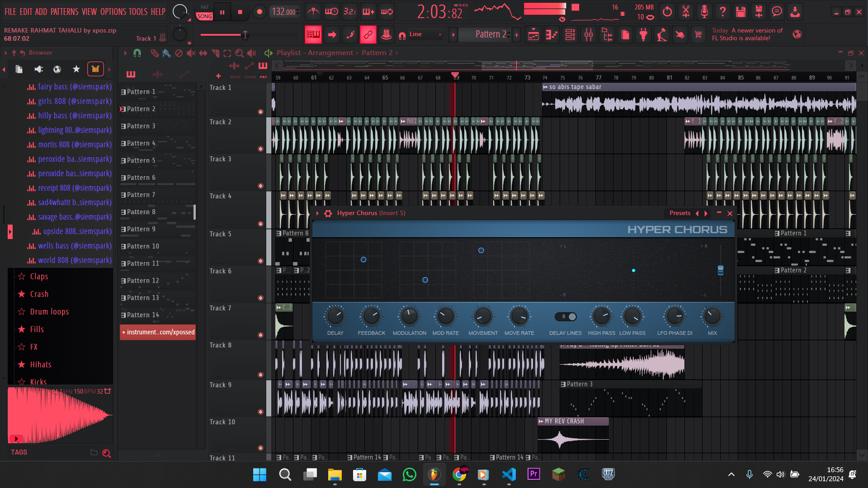Select the Mute tool in playlist
The width and height of the screenshot is (868, 488).
click(x=191, y=53)
